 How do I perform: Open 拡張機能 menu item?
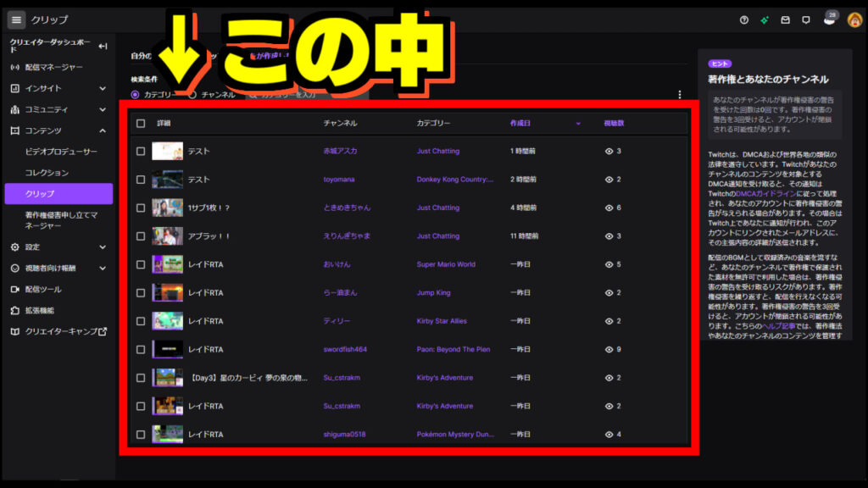click(39, 310)
